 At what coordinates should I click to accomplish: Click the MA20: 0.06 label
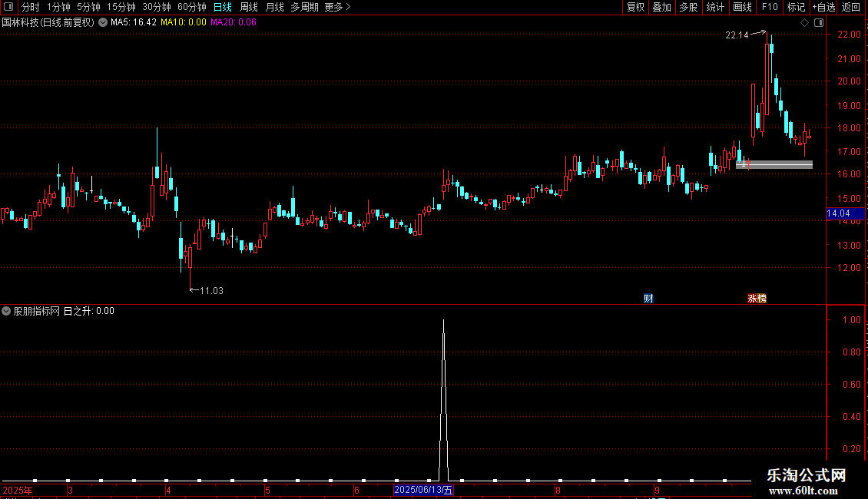point(233,22)
